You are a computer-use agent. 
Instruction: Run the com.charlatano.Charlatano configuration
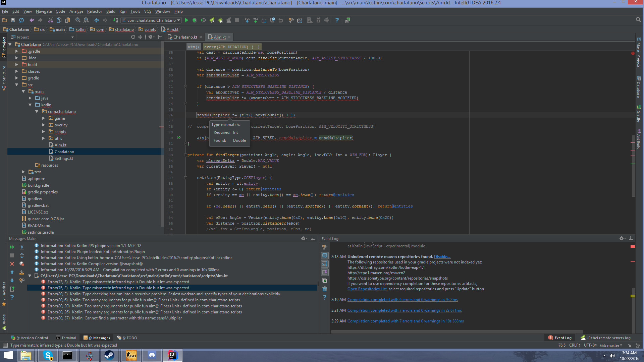[x=186, y=20]
